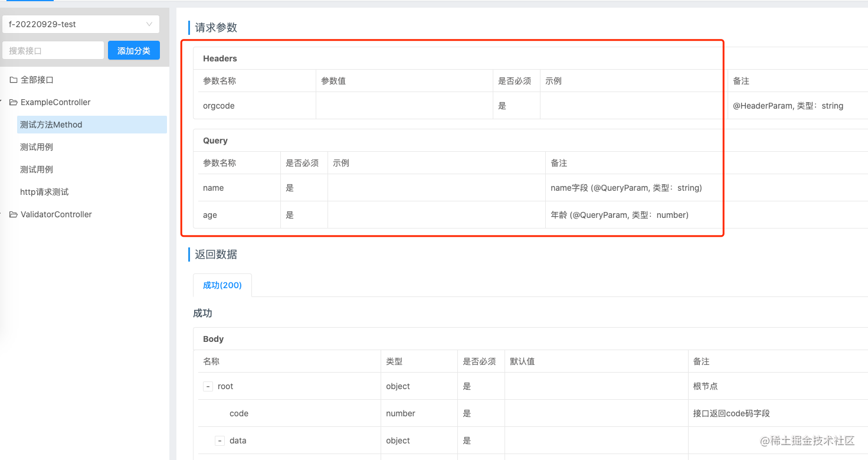Click the 接口返回code码字段 remark

tap(732, 413)
